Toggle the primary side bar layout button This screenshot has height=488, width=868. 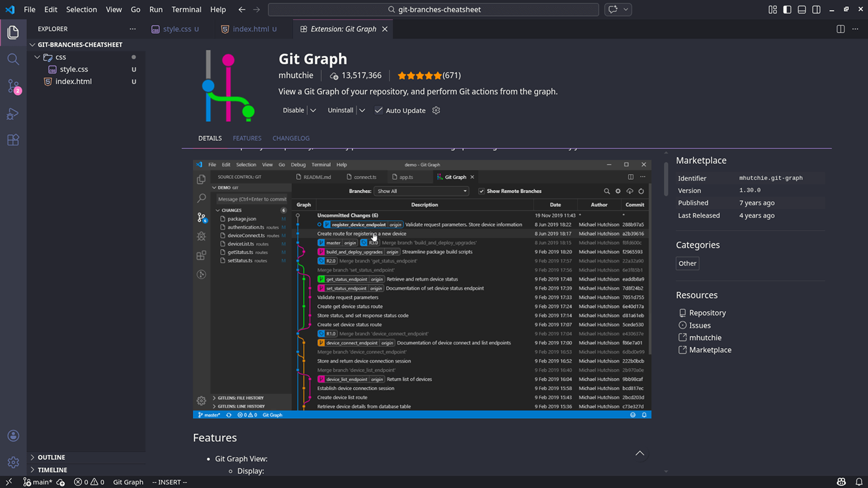pyautogui.click(x=787, y=10)
